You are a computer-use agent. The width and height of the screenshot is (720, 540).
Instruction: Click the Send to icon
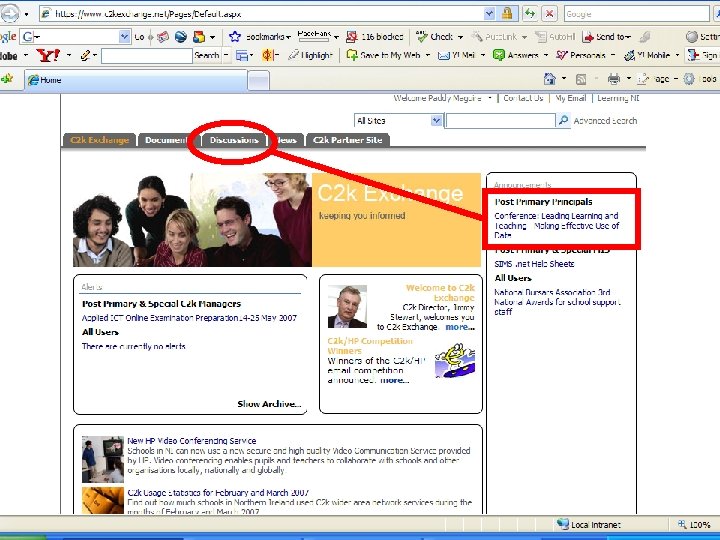click(x=588, y=36)
